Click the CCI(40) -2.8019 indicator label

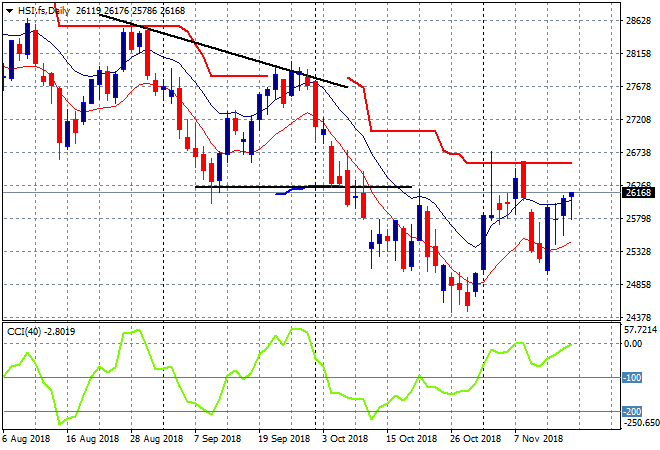coord(41,332)
